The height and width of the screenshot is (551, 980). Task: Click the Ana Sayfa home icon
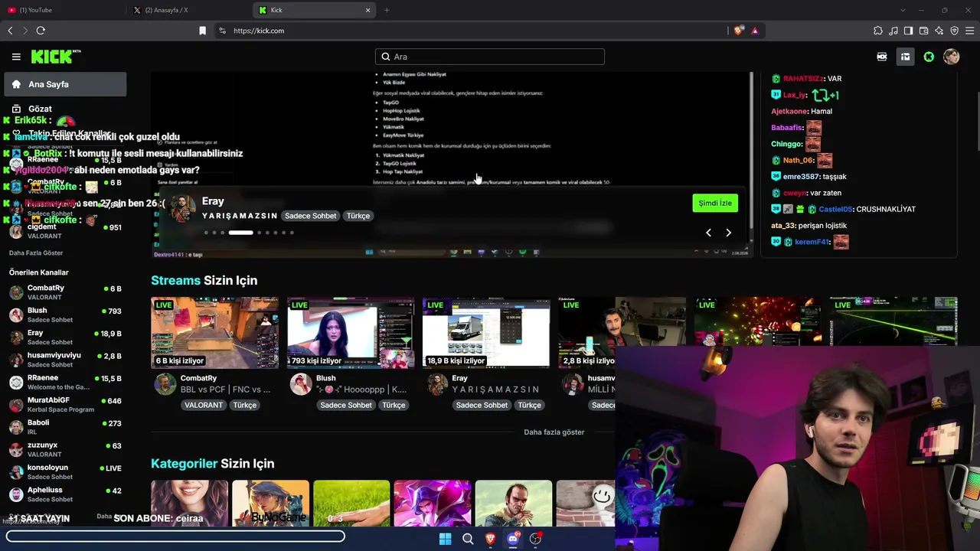(16, 84)
